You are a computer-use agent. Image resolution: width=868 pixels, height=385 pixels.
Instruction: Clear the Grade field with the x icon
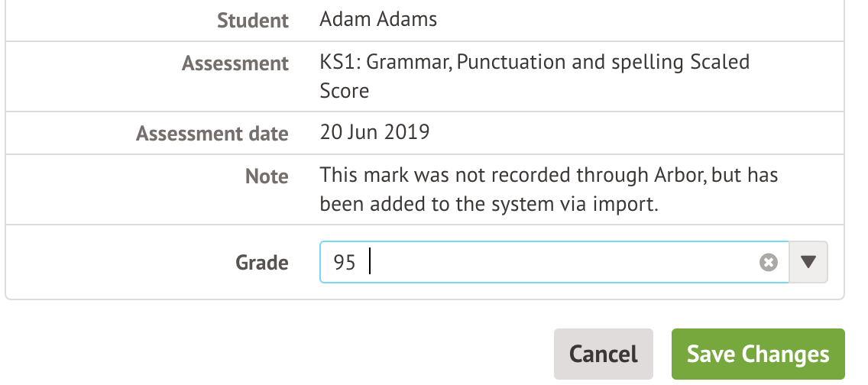[768, 263]
